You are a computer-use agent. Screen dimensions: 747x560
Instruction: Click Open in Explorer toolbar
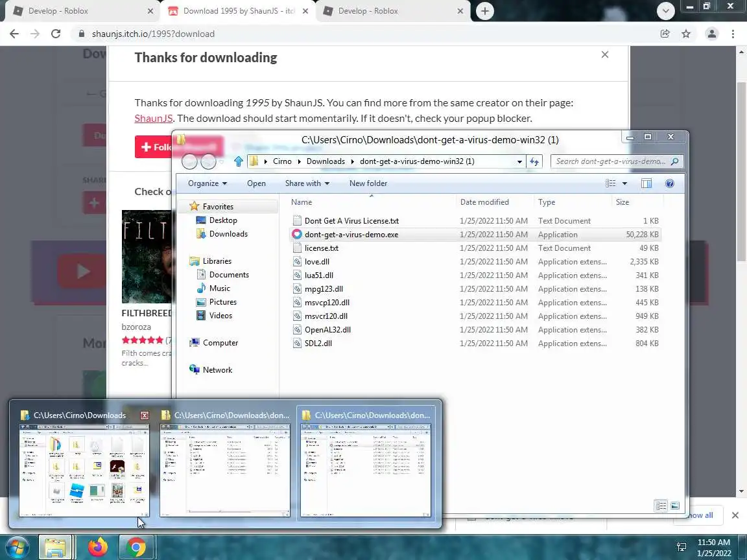pyautogui.click(x=256, y=183)
